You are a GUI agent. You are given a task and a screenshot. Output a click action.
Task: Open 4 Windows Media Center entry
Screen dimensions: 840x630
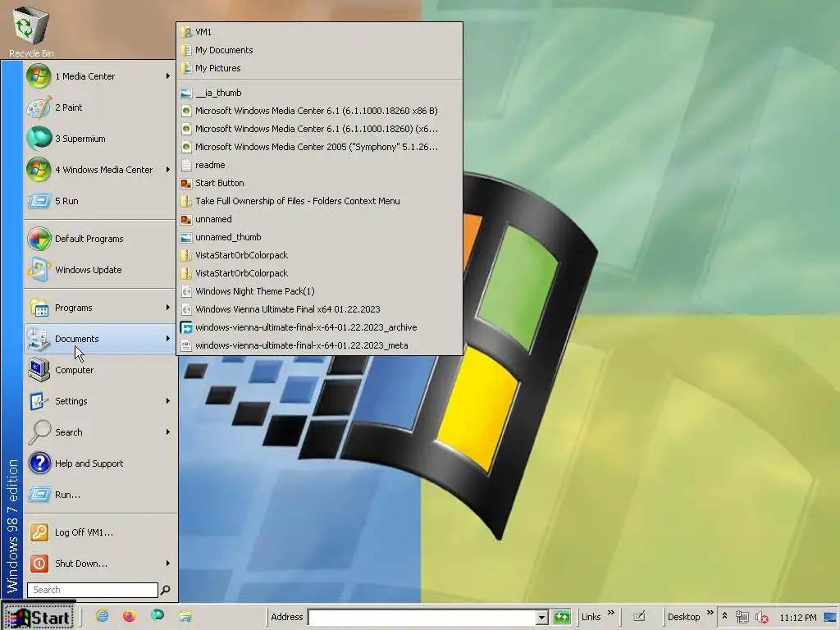pyautogui.click(x=99, y=169)
